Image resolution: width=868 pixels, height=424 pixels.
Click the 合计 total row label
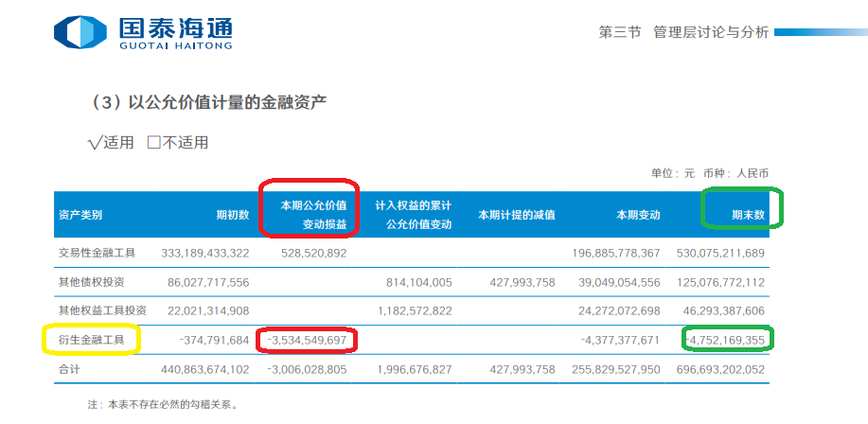click(x=71, y=368)
